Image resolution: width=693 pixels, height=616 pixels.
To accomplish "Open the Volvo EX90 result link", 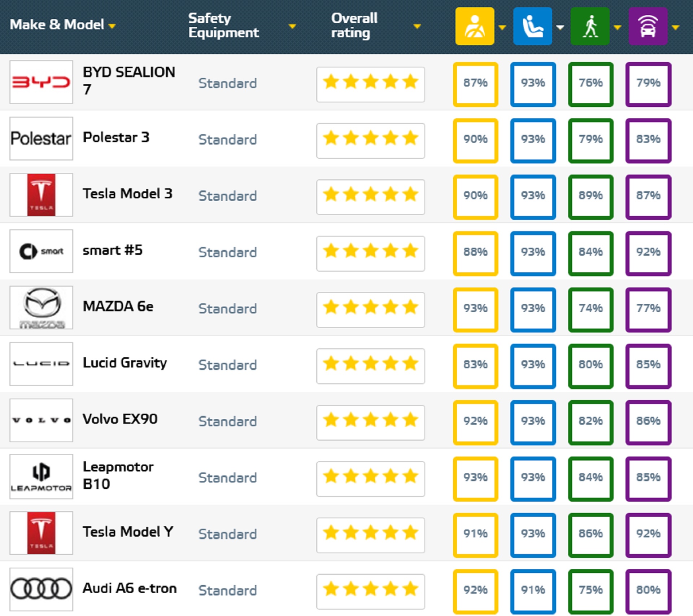I will [x=120, y=419].
